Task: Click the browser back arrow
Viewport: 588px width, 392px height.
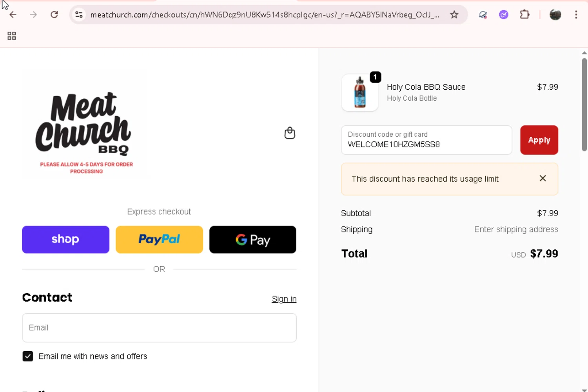Action: [13, 15]
